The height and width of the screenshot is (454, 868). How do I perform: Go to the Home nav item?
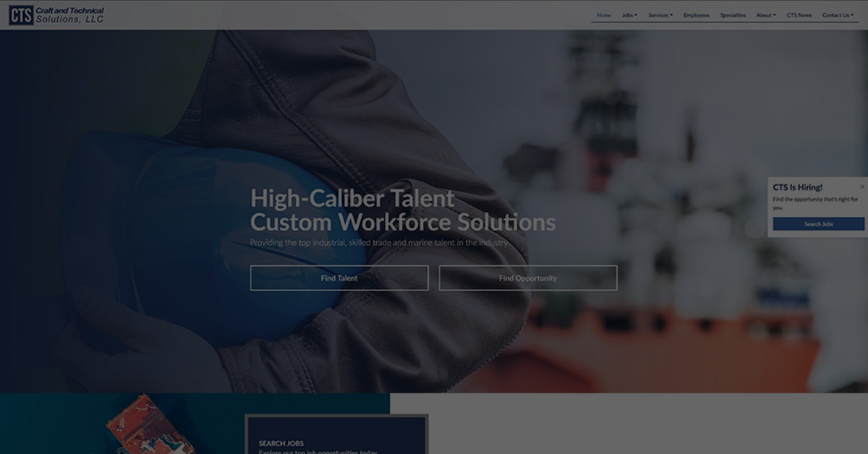(x=603, y=15)
